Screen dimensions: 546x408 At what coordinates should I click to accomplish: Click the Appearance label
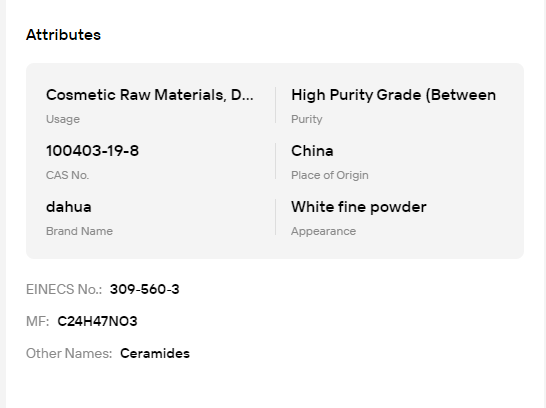coord(323,231)
